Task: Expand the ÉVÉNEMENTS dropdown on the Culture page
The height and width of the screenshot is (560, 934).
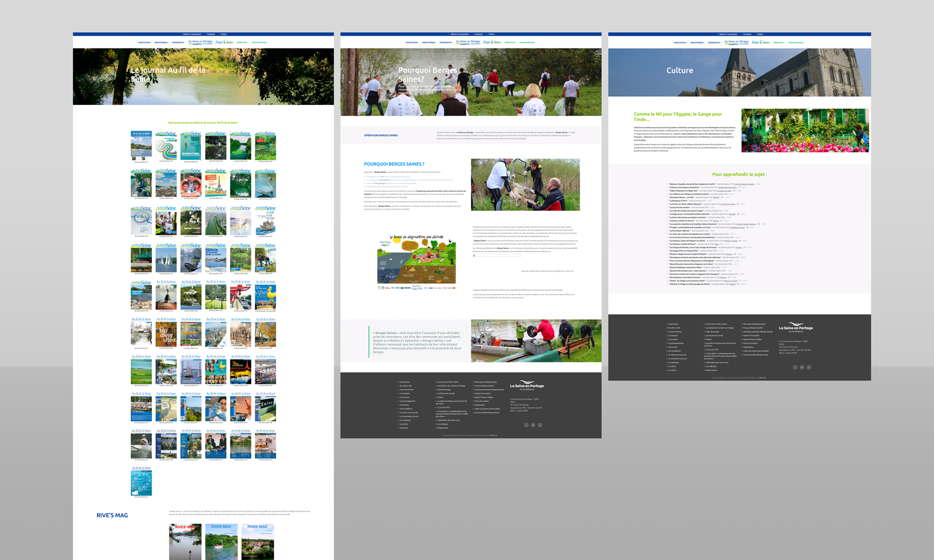Action: click(714, 43)
